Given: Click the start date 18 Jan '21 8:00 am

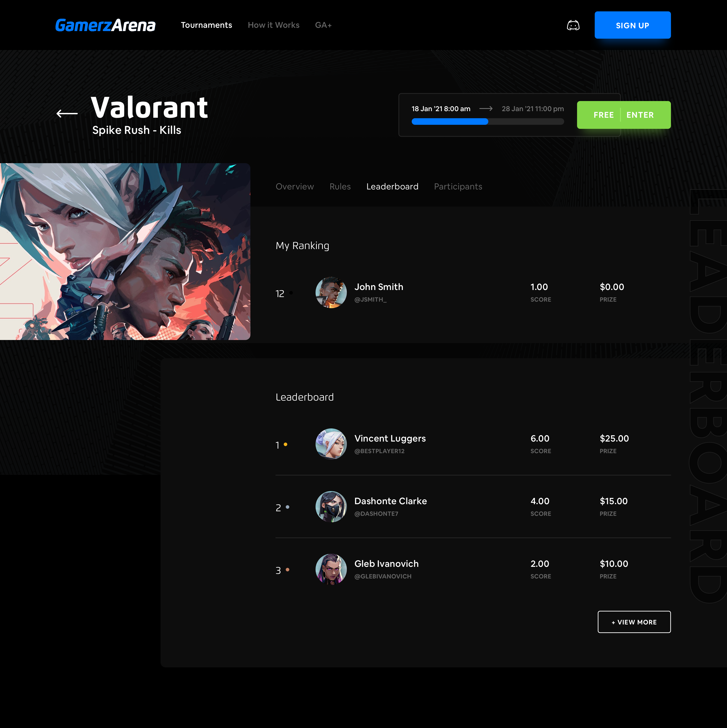Looking at the screenshot, I should pyautogui.click(x=441, y=109).
